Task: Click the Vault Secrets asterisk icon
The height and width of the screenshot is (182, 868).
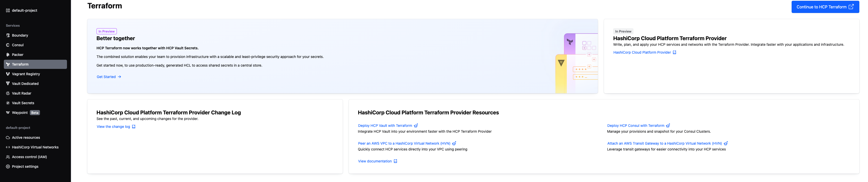Action: [x=8, y=103]
